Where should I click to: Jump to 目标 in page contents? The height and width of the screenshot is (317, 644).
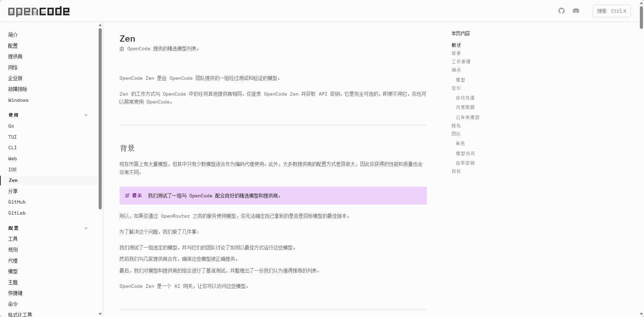pyautogui.click(x=456, y=171)
